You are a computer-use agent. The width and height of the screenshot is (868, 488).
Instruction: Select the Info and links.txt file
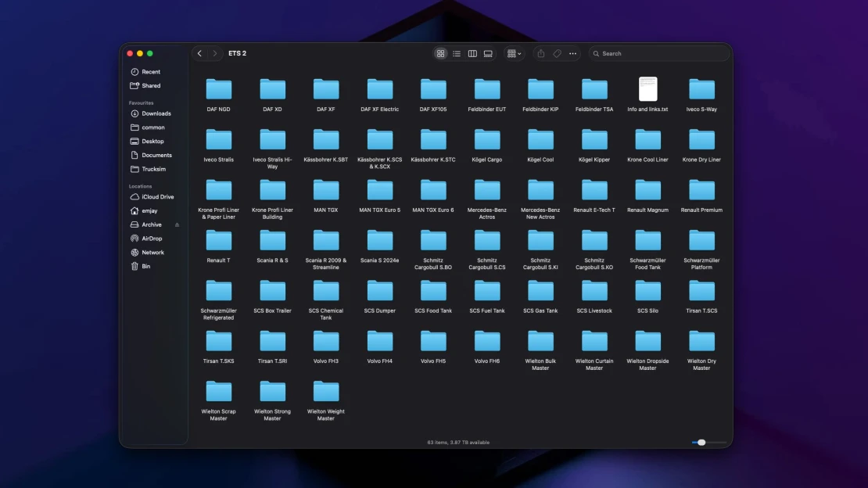(x=647, y=89)
